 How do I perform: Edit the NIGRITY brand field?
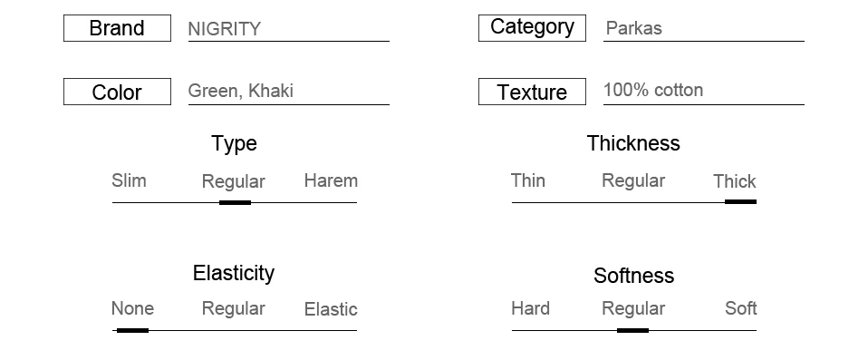288,29
